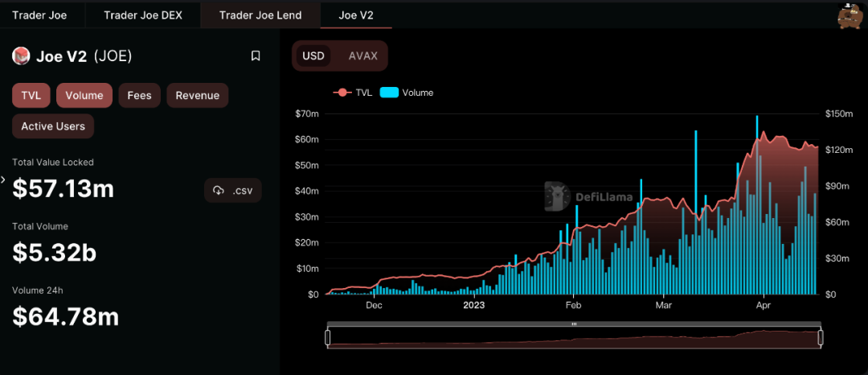Switch chart denomination to AVAX

point(362,56)
